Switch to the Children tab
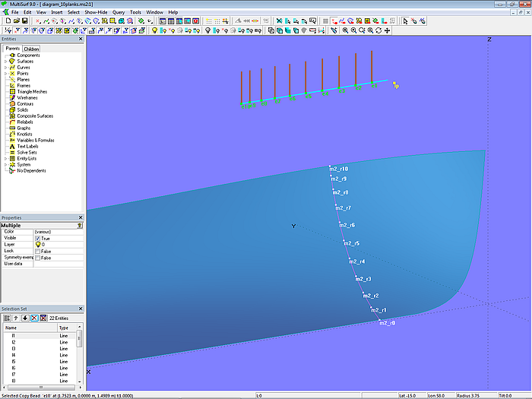This screenshot has height=399, width=532. [x=30, y=49]
